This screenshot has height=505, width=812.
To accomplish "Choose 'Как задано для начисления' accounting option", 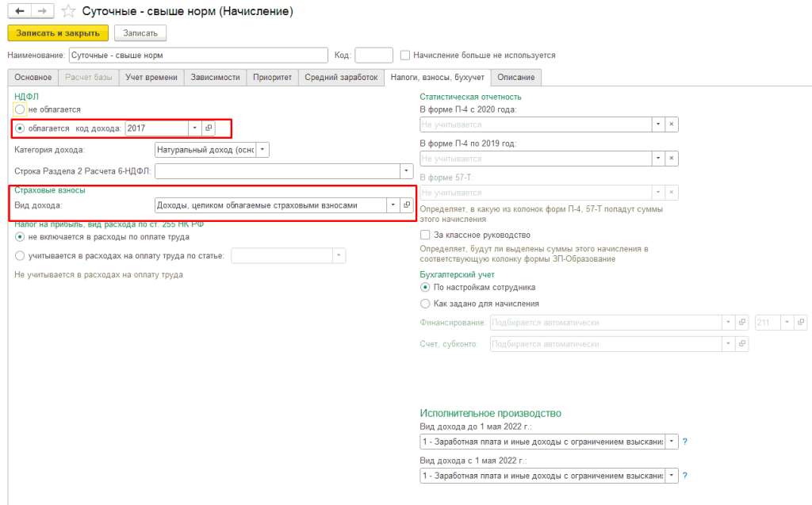I will tap(426, 303).
